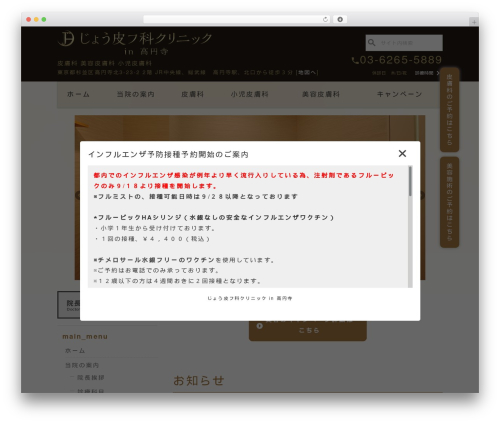
Task: Click the red Fluvic start notice text
Action: tap(243, 180)
